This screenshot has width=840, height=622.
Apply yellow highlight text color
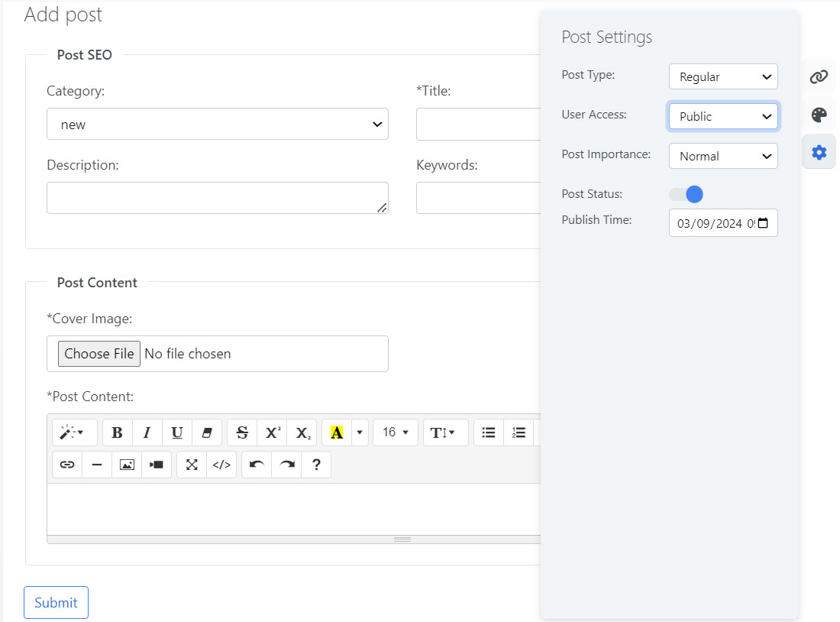pos(337,432)
